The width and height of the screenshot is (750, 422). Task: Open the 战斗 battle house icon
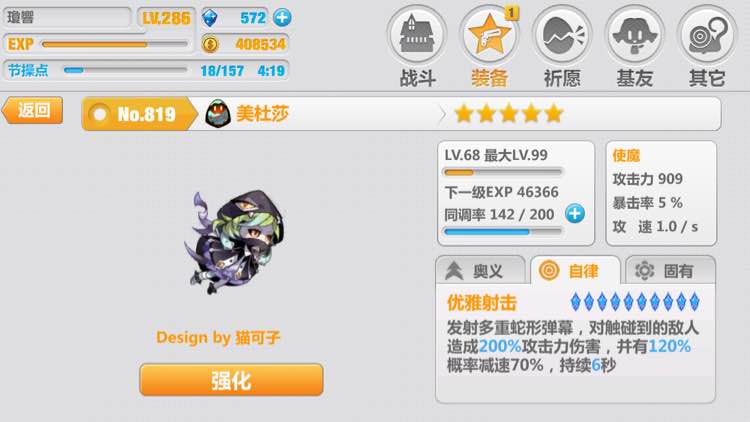pyautogui.click(x=417, y=34)
